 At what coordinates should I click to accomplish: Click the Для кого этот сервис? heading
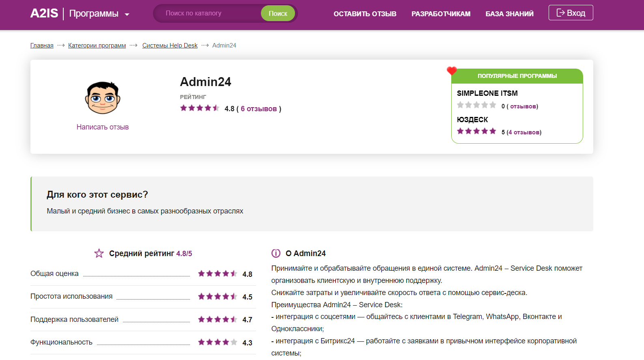[x=97, y=194]
